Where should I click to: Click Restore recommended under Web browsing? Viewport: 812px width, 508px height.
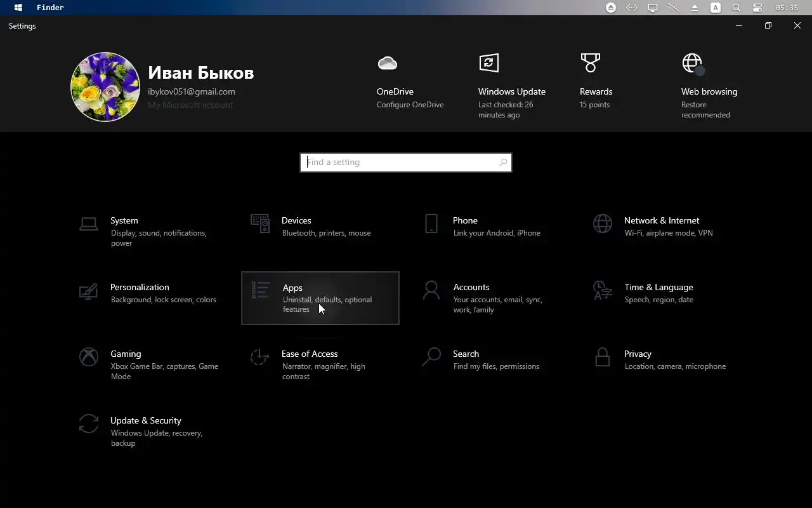pos(705,110)
